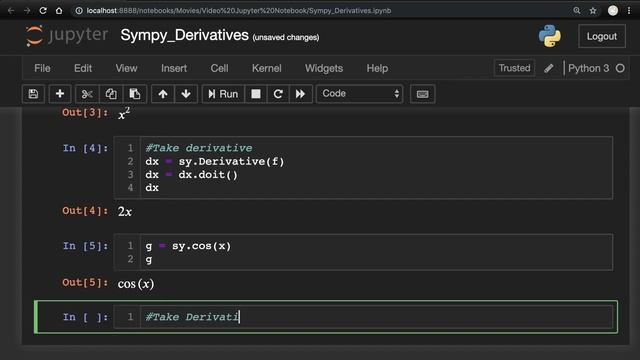Click the Trusted notebook button
Viewport: 640px width, 360px height.
coord(514,68)
